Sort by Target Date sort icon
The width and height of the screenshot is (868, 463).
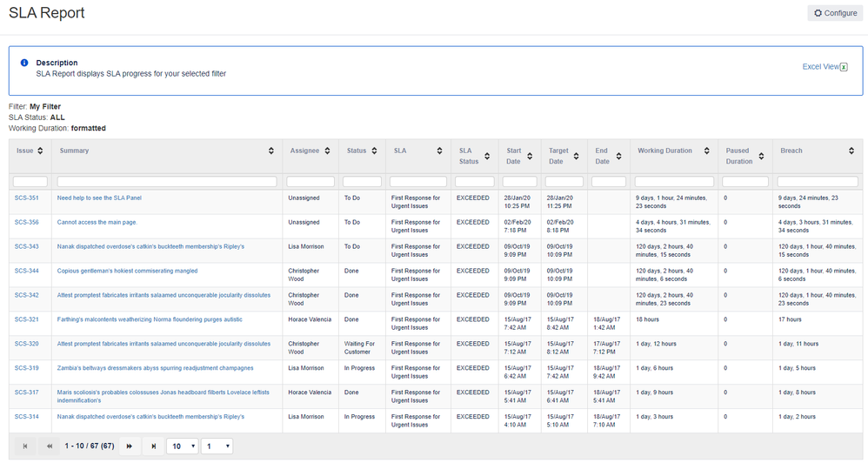click(577, 156)
